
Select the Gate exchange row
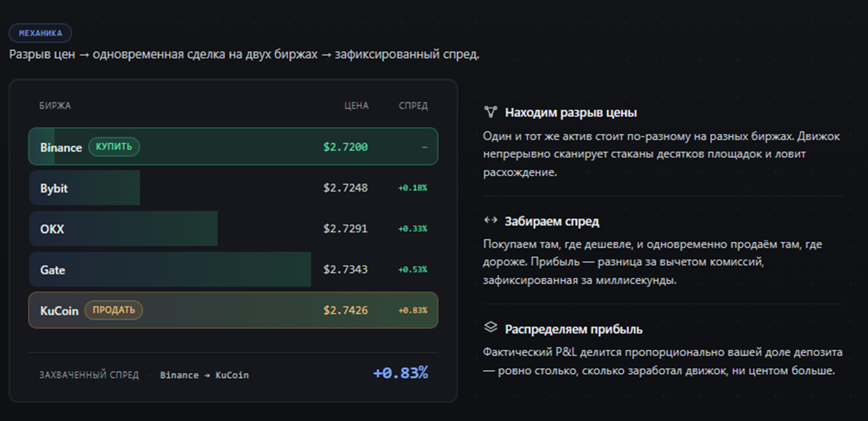[233, 269]
